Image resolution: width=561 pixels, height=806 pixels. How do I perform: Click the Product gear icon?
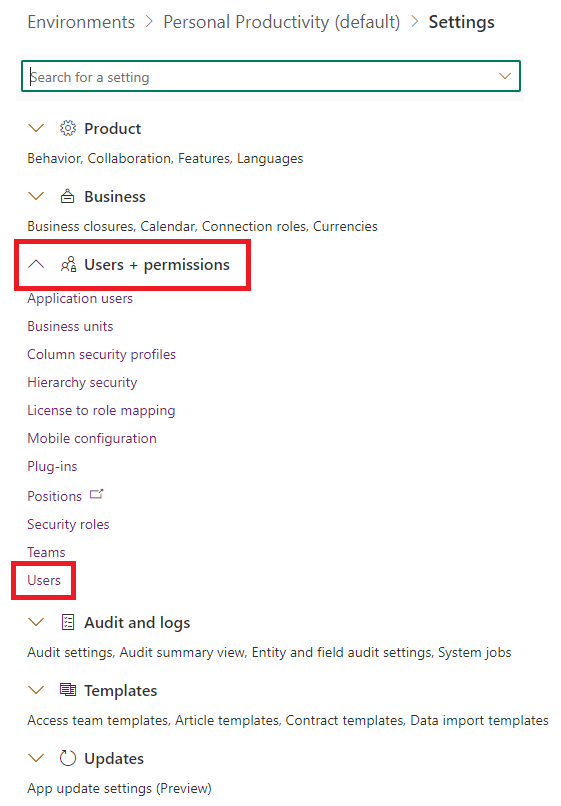point(68,128)
